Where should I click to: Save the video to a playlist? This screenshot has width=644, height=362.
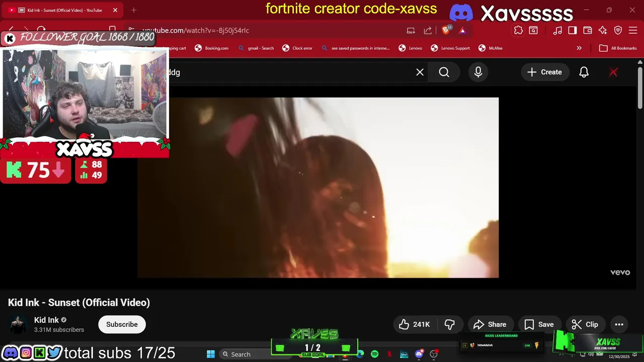point(539,324)
